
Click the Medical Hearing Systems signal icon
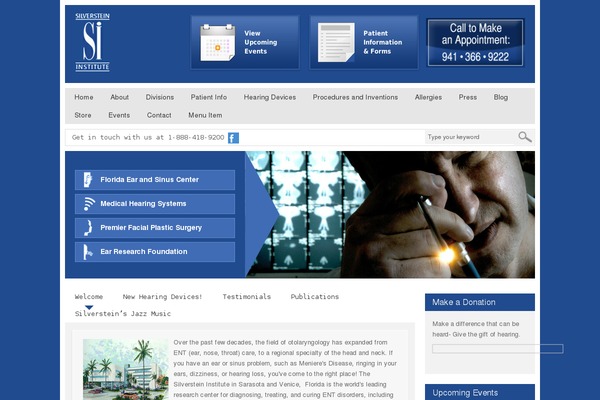89,204
